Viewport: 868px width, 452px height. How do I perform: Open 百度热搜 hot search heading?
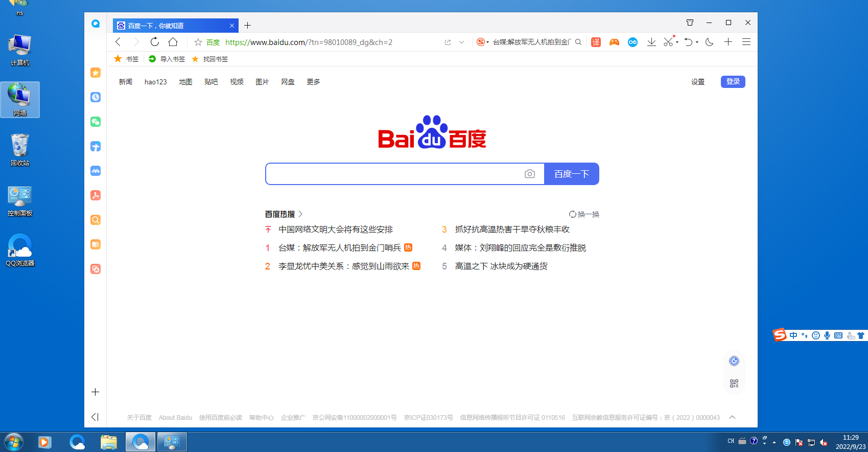284,214
